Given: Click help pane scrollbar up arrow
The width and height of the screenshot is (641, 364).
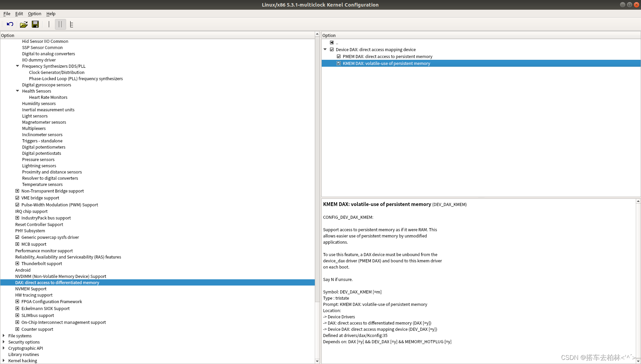Looking at the screenshot, I should [x=638, y=201].
